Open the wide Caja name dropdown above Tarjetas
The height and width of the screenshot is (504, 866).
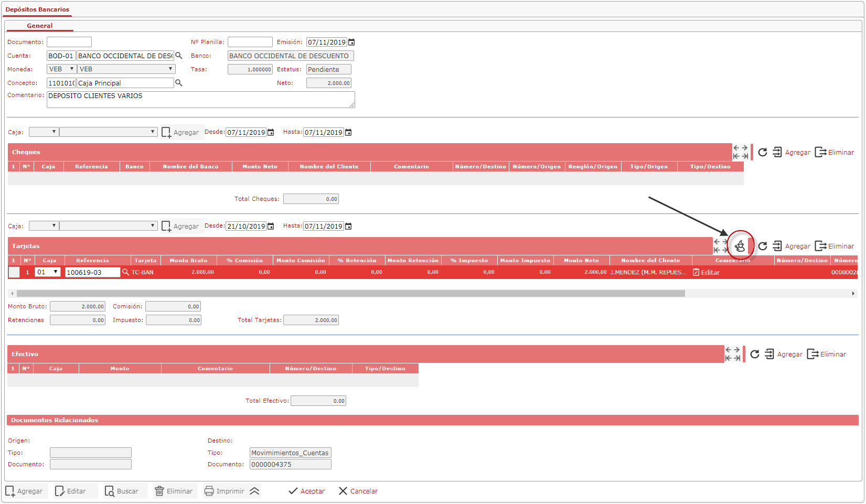click(x=109, y=226)
